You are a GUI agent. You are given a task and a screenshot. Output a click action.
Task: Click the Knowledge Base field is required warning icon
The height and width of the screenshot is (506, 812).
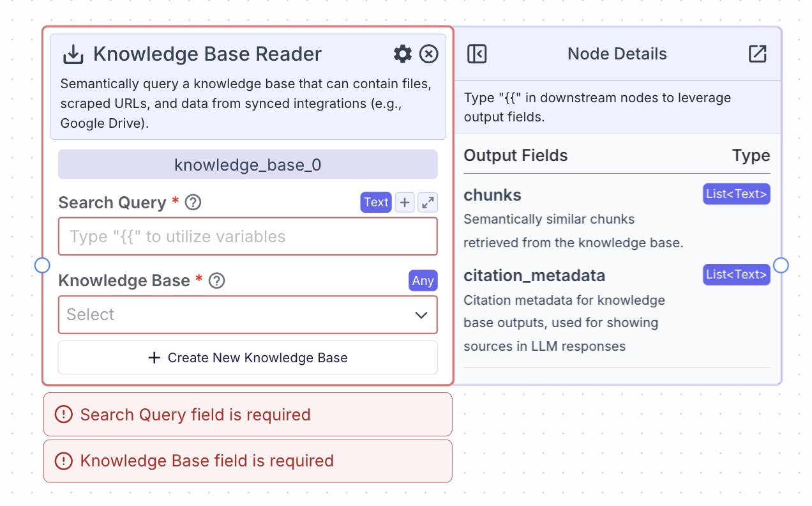pyautogui.click(x=63, y=461)
